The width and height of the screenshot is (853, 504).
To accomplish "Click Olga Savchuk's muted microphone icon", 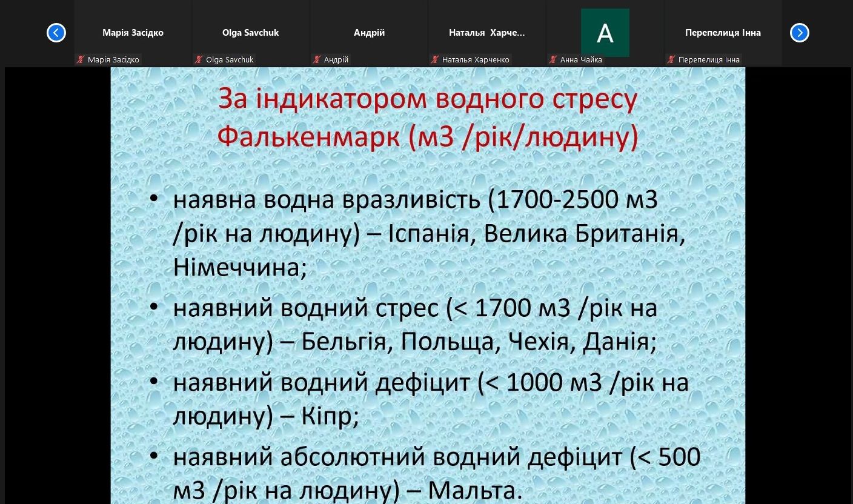I will click(x=199, y=59).
